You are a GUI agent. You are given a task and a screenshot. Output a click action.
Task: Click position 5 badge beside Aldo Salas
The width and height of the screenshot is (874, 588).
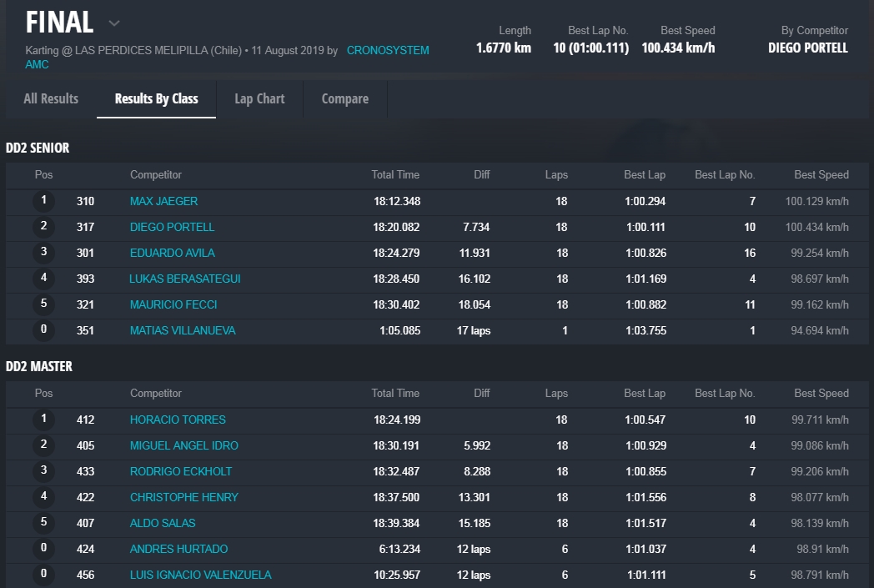coord(43,523)
